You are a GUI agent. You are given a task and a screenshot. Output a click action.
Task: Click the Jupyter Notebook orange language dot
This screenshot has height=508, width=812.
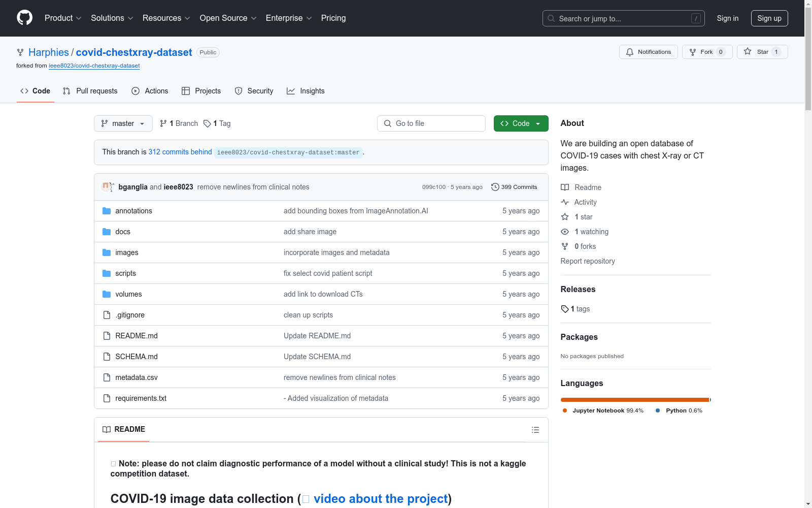click(565, 410)
